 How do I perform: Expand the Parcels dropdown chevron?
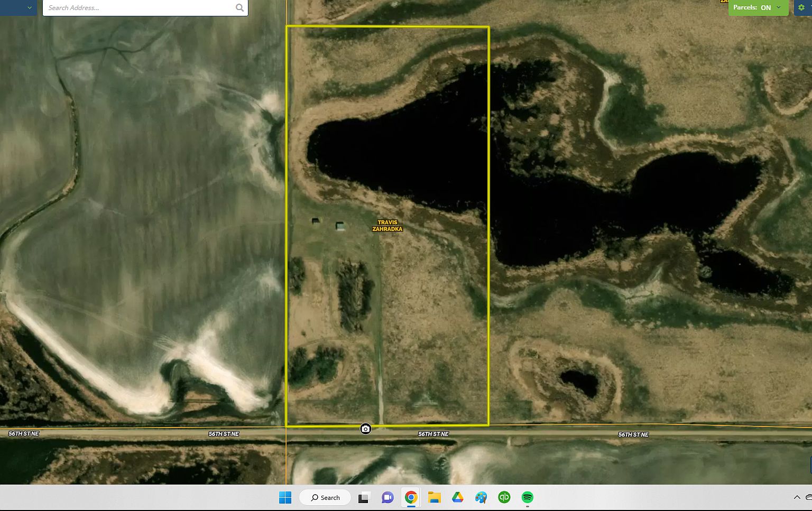point(778,7)
